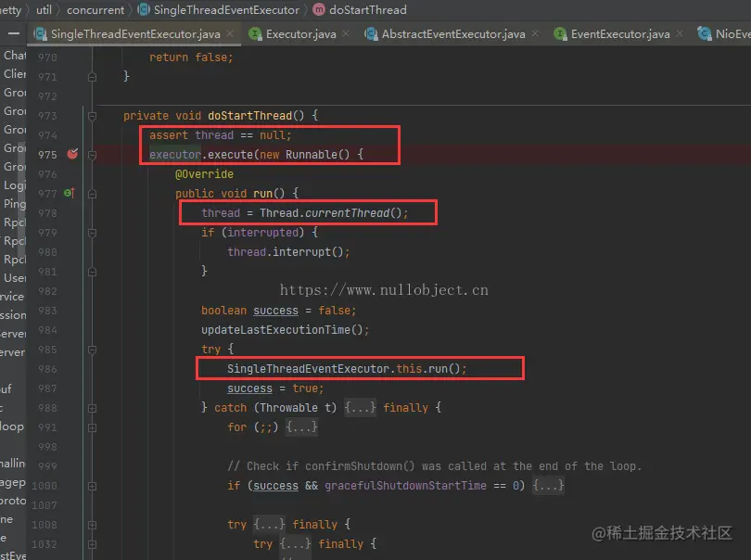Click 'updateLastExecutionTime' call on line 984
This screenshot has width=751, height=560.
click(275, 329)
